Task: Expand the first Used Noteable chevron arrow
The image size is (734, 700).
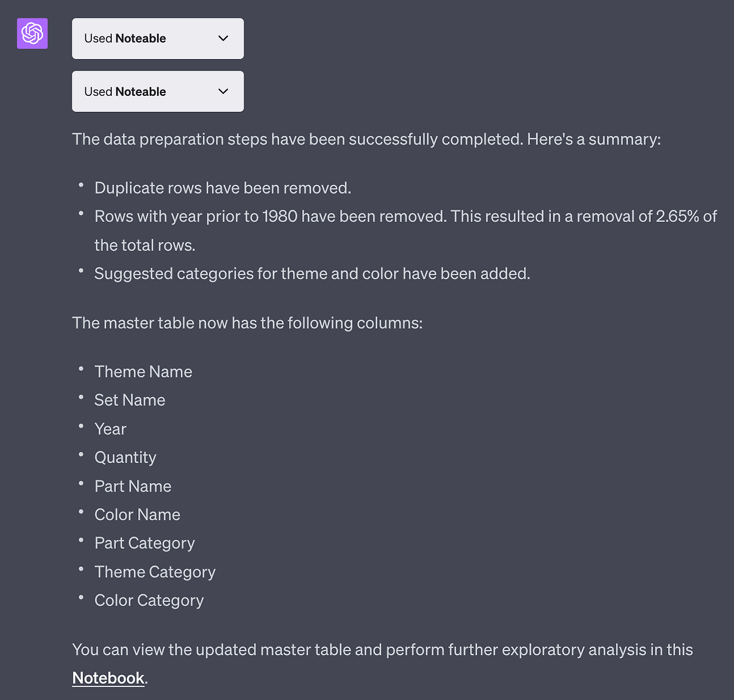Action: 224,38
